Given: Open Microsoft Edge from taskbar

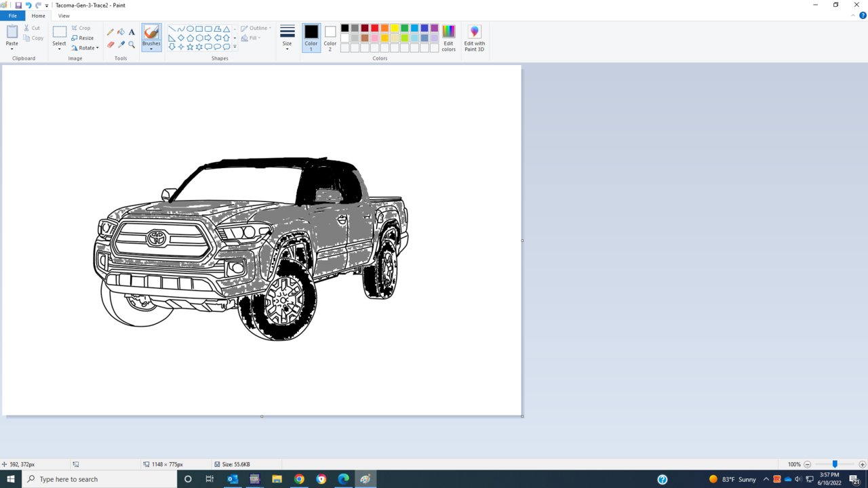Looking at the screenshot, I should [343, 479].
